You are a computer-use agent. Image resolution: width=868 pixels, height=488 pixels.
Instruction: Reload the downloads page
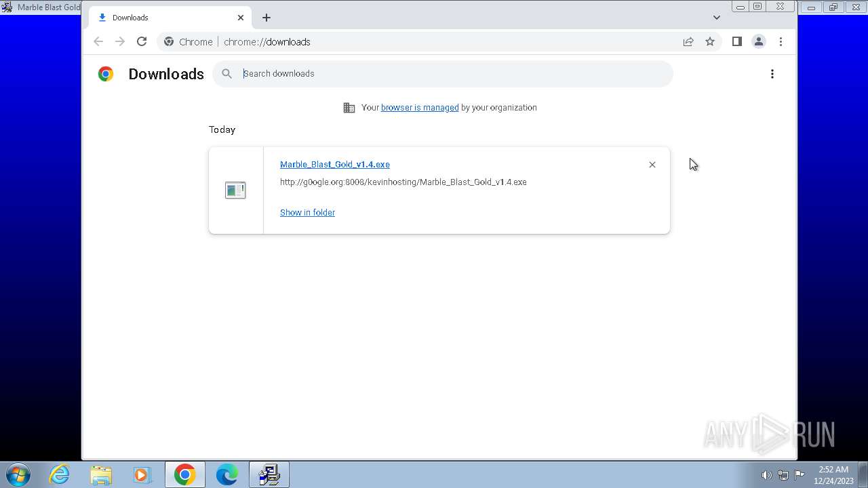pos(142,41)
